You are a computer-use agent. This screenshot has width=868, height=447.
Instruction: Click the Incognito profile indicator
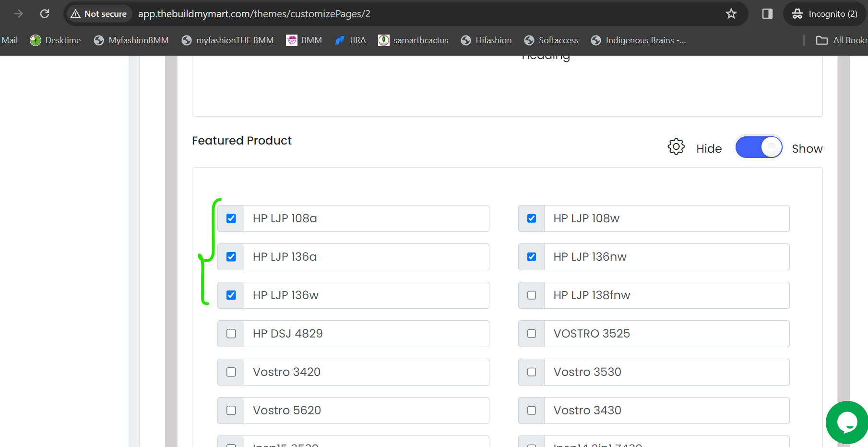coord(825,13)
